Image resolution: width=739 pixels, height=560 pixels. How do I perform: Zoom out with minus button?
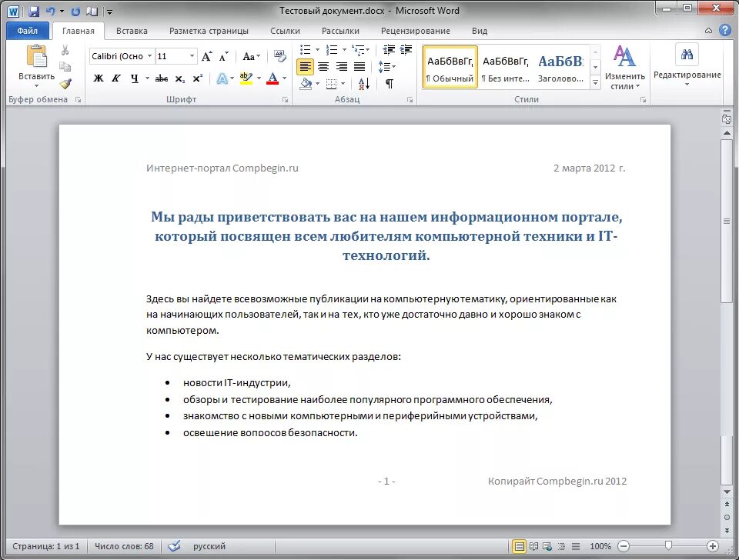[624, 546]
